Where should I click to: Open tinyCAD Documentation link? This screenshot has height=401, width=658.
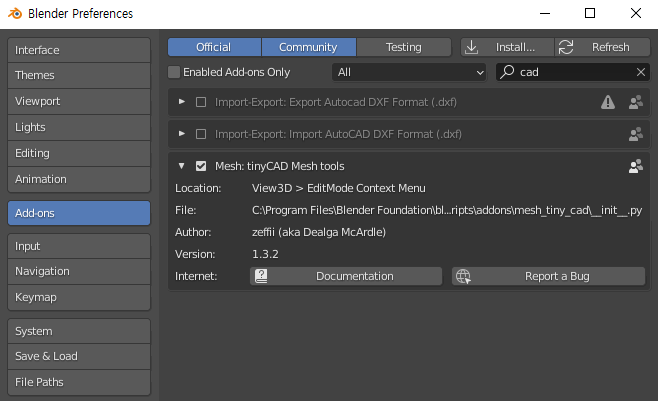(x=346, y=276)
